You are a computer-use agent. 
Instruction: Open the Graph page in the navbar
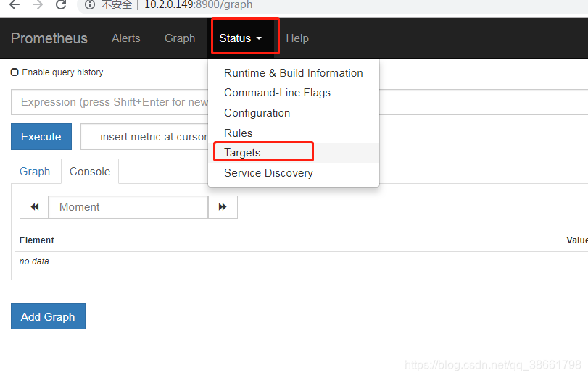pos(180,38)
